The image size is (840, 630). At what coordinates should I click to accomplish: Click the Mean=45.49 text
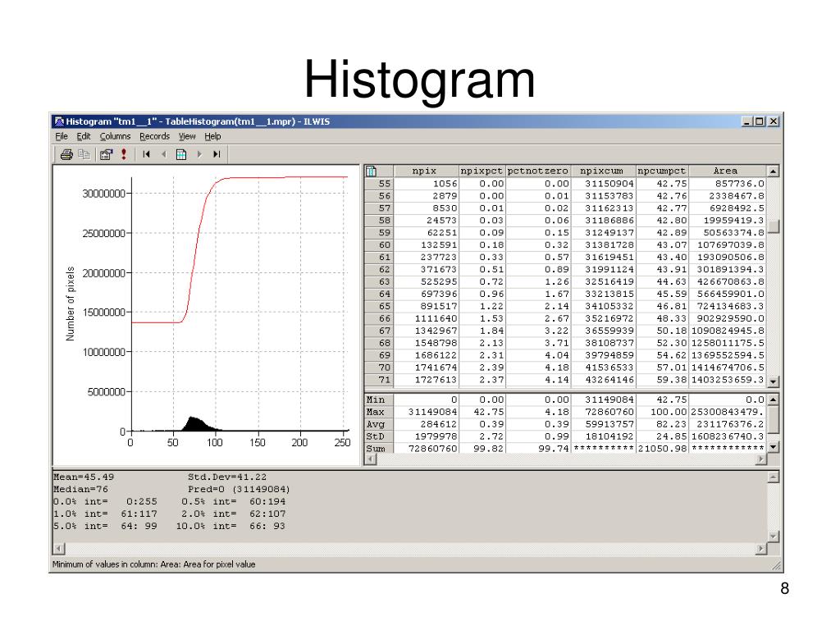[84, 477]
